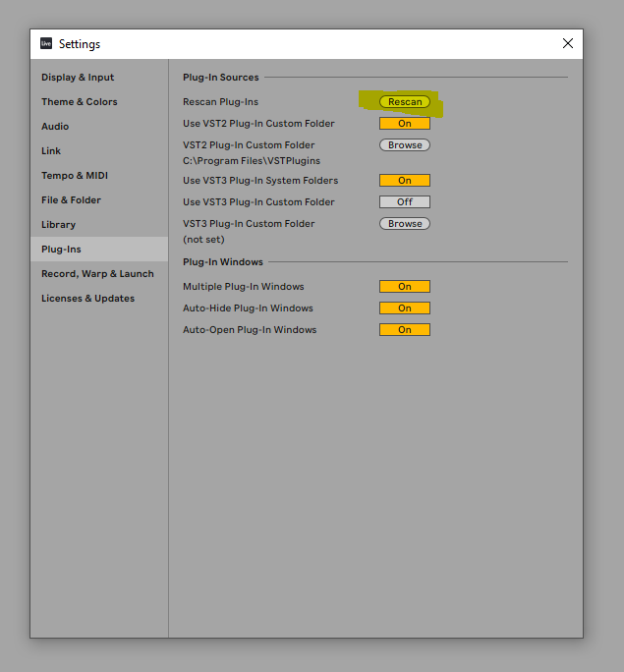Viewport: 624px width, 672px height.
Task: Open Theme & Colors settings tab
Action: pyautogui.click(x=99, y=101)
